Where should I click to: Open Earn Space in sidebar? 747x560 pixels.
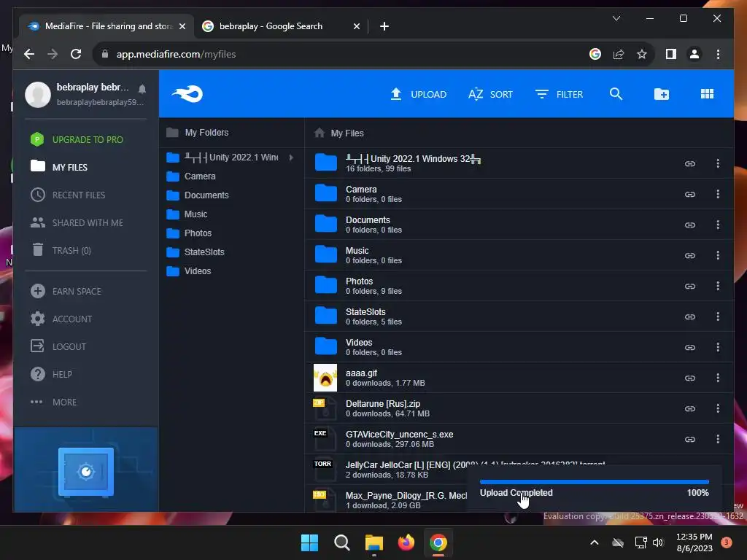click(66, 291)
